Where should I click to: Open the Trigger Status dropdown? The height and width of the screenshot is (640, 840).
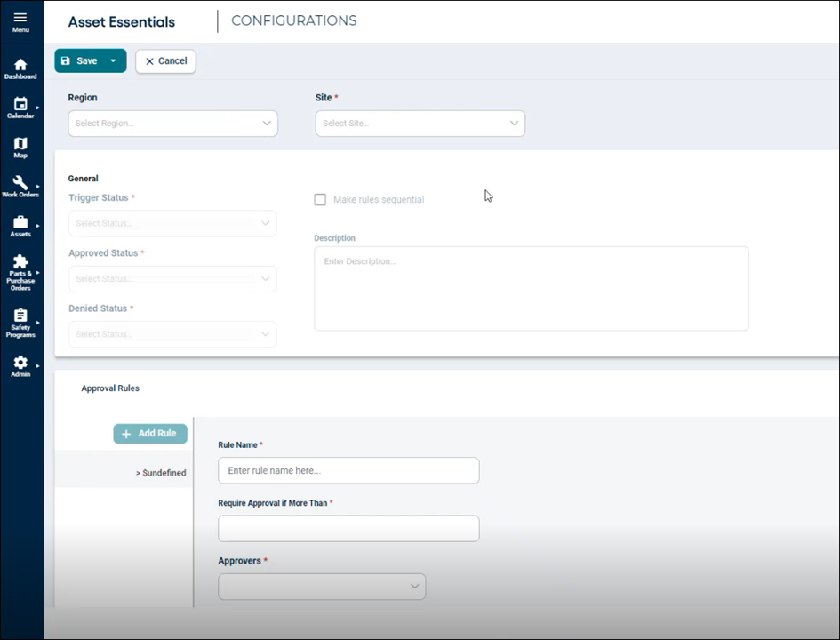pyautogui.click(x=172, y=223)
